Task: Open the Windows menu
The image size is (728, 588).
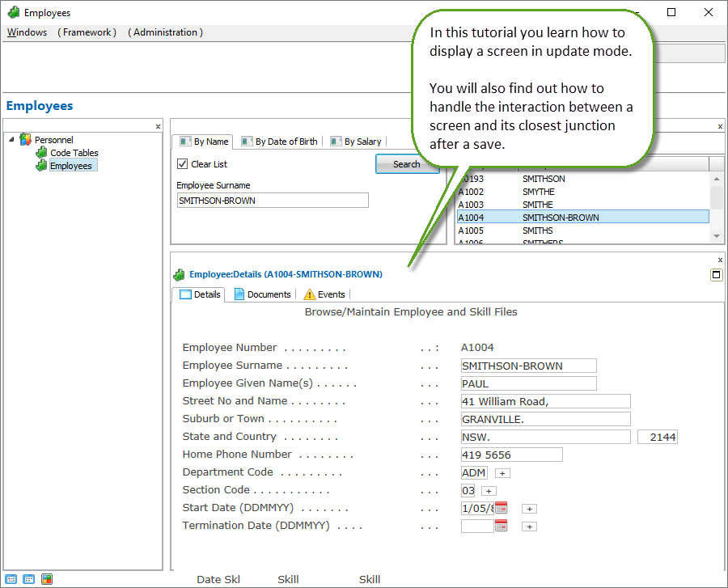Action: (27, 32)
